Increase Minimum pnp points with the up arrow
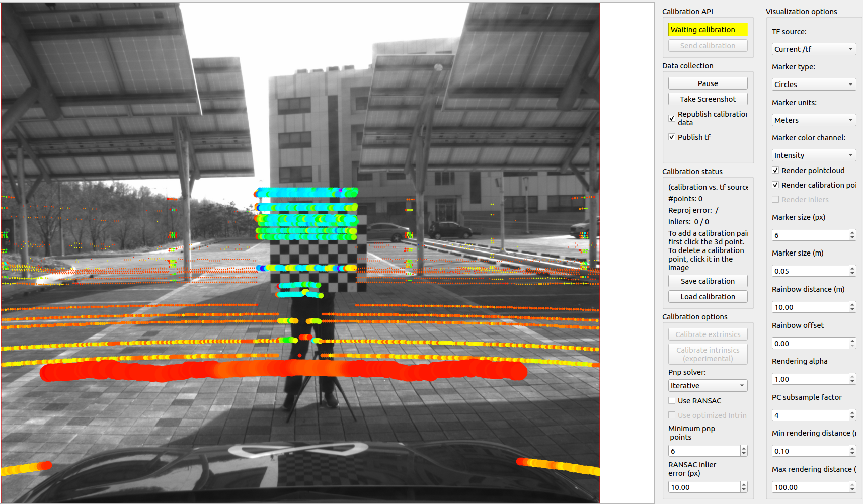This screenshot has height=504, width=863. pos(744,448)
